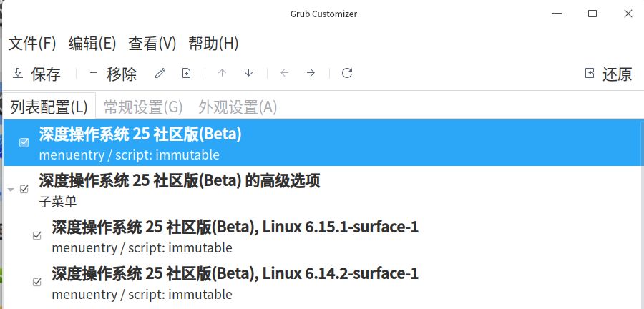The width and height of the screenshot is (644, 309).
Task: Toggle checkbox for Linux 6.14.2-surface-1 entry
Action: pos(37,282)
